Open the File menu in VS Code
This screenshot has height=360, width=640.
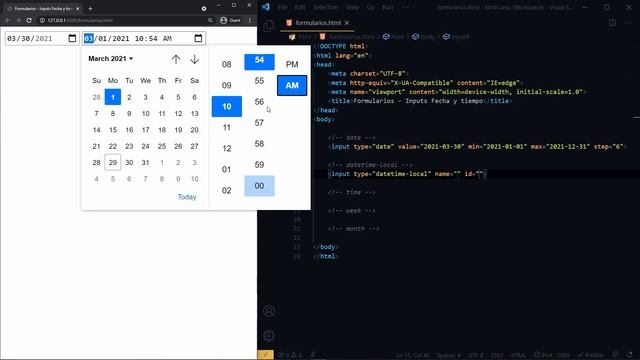[282, 7]
